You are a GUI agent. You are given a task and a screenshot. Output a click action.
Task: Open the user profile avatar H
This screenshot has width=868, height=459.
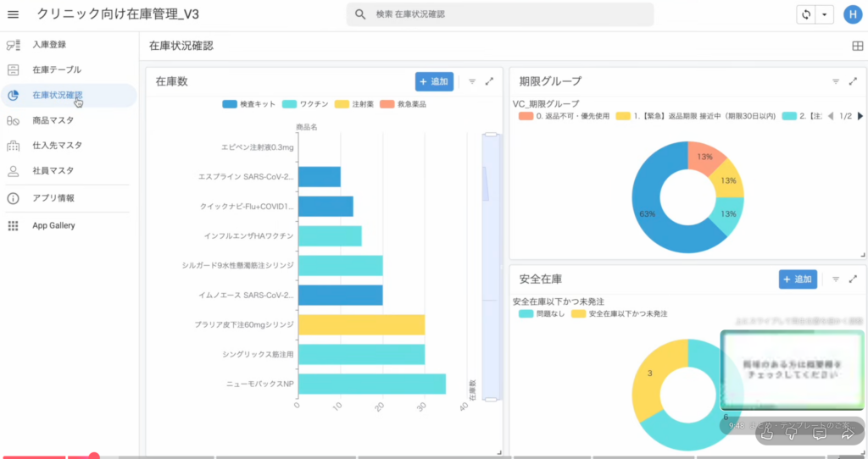[x=852, y=14]
